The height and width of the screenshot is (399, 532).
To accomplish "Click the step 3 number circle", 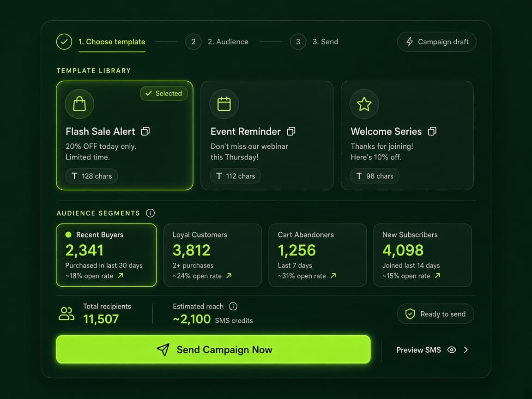I will point(298,42).
